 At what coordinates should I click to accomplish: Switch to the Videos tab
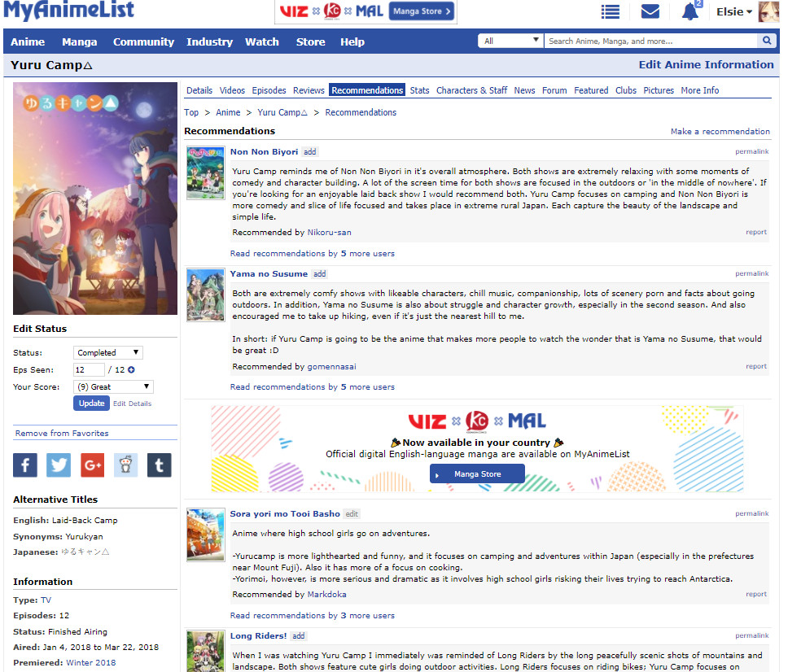(x=233, y=90)
